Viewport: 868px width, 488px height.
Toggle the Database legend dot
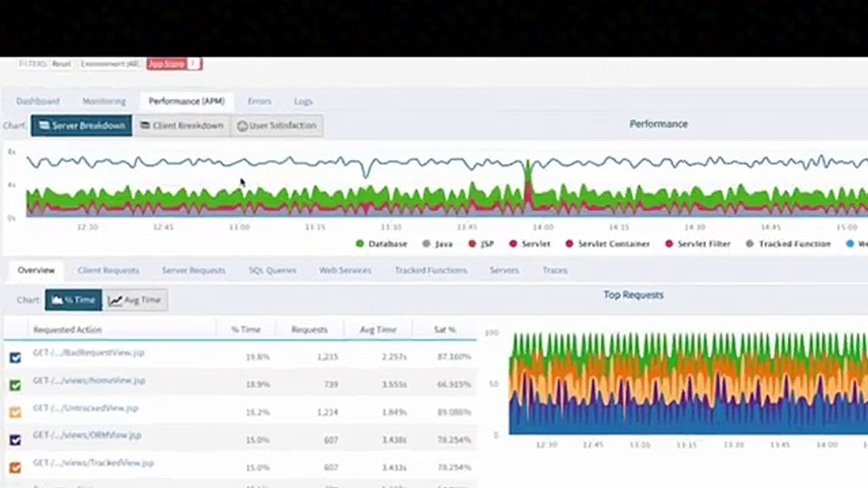(x=359, y=243)
